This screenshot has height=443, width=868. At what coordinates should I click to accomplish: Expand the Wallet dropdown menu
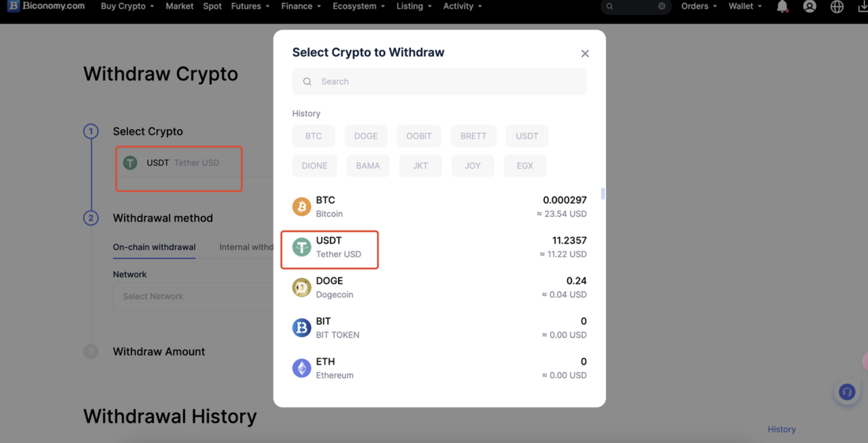coord(744,6)
